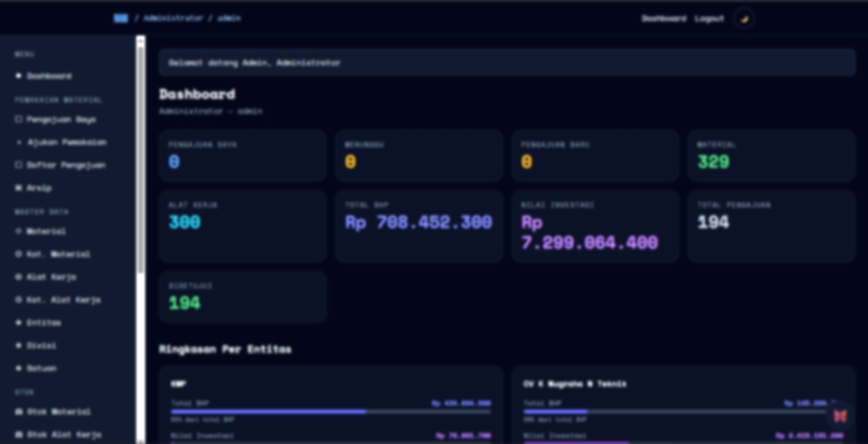
Task: Click the Administrator breadcrumb
Action: point(173,18)
